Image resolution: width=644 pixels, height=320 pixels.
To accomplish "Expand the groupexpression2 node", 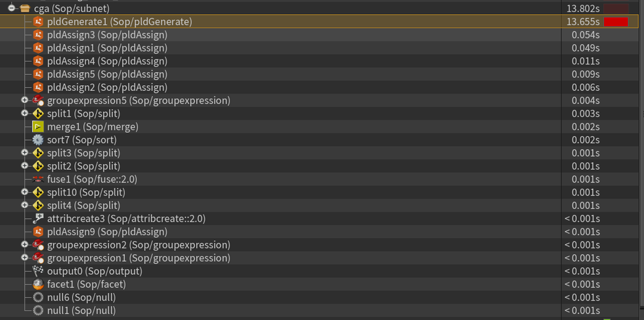I will click(25, 245).
